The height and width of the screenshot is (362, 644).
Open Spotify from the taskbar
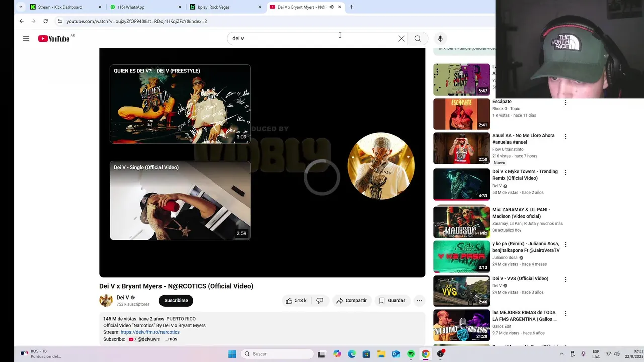tap(411, 354)
